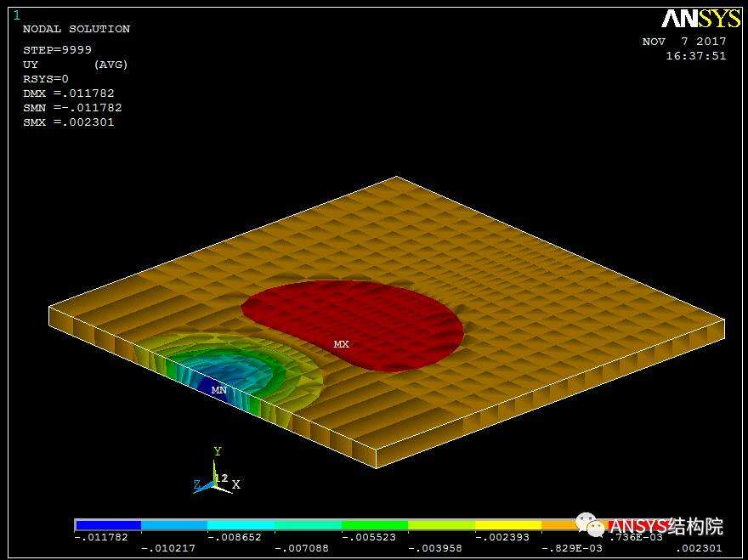The width and height of the screenshot is (748, 560).
Task: Pick the dark blue legend color band
Action: 108,524
